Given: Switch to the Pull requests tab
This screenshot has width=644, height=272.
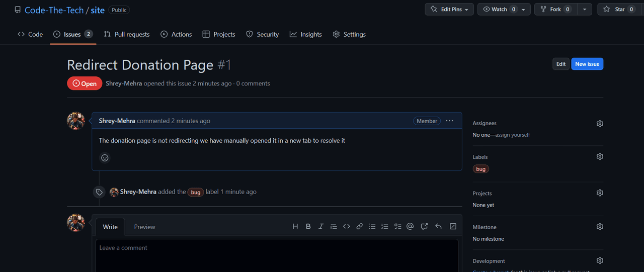Looking at the screenshot, I should 127,34.
